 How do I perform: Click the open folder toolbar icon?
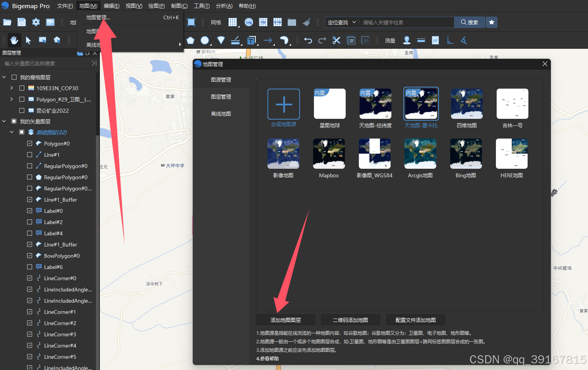click(x=7, y=22)
